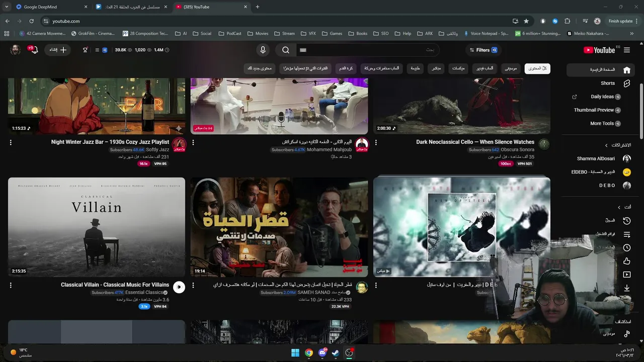Image resolution: width=644 pixels, height=362 pixels.
Task: Open the DEBO channel subscription
Action: (600, 186)
